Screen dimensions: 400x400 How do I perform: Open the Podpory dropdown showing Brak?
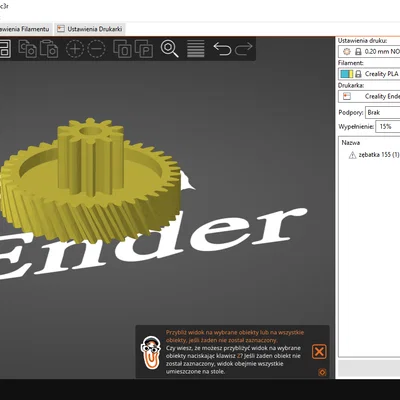(383, 113)
